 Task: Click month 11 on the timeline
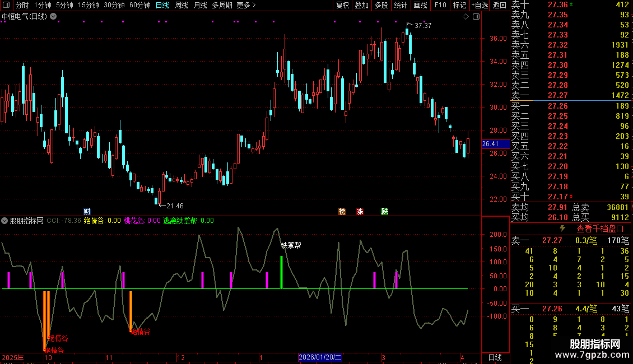pyautogui.click(x=109, y=357)
